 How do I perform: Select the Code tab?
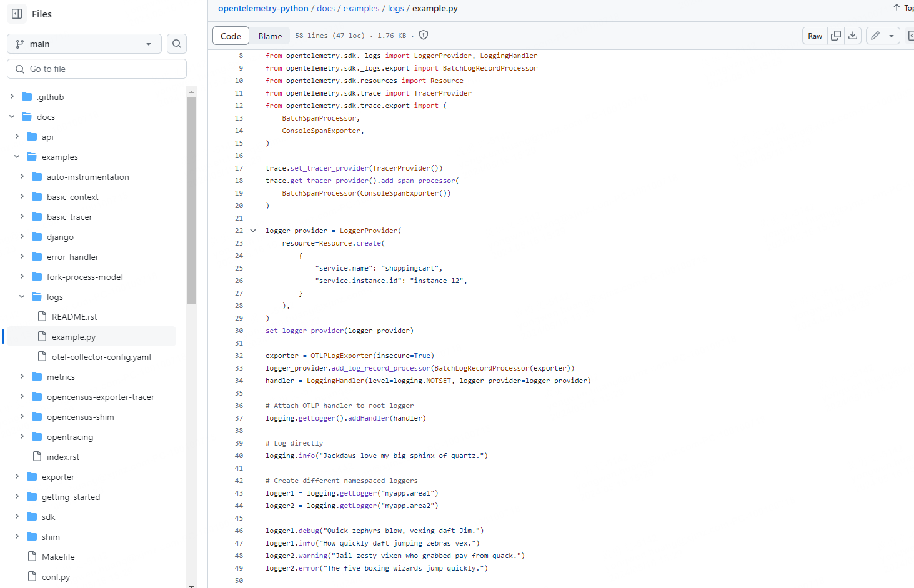(x=231, y=36)
